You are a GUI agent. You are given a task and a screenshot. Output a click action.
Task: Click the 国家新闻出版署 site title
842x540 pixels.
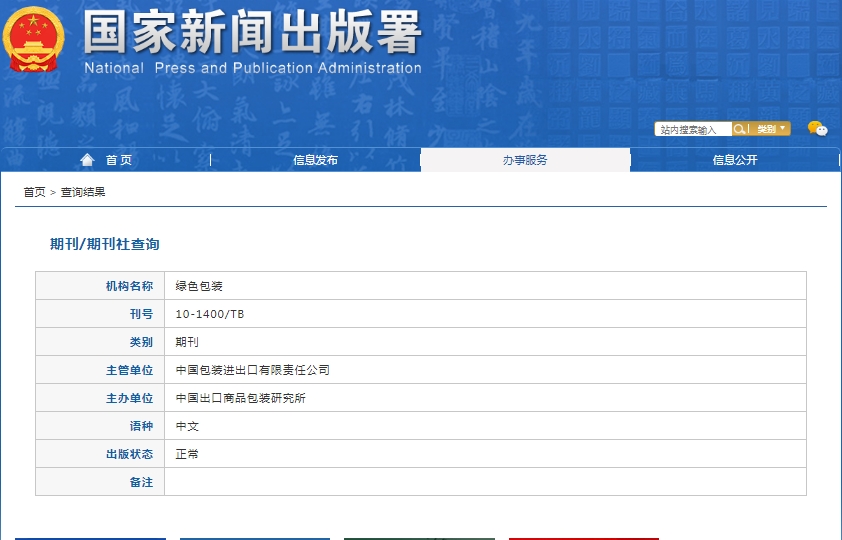[x=252, y=34]
